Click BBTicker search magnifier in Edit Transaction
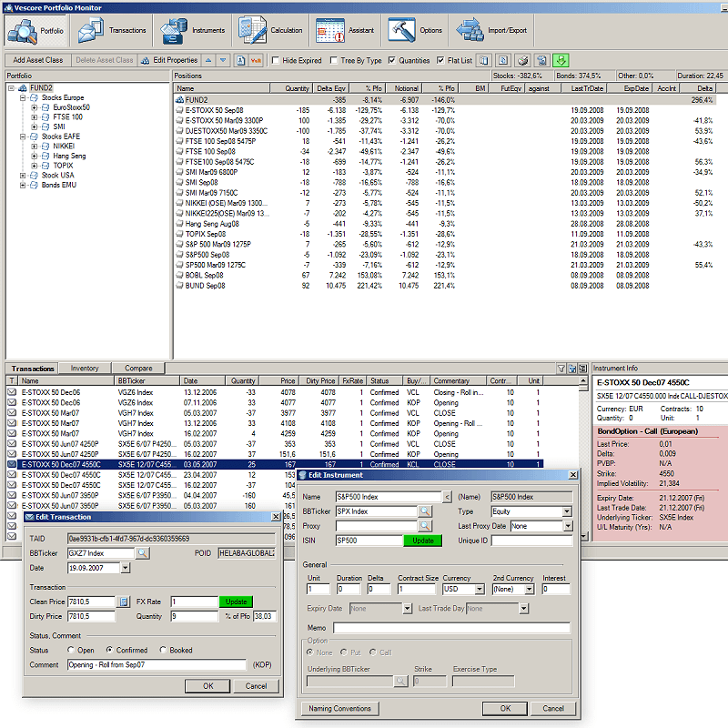The image size is (728, 728). (x=143, y=553)
